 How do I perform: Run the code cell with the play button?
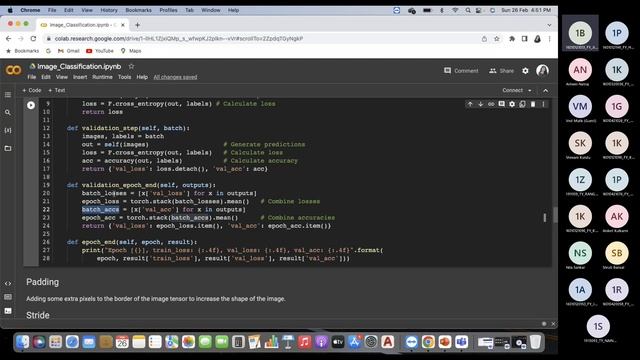[31, 105]
